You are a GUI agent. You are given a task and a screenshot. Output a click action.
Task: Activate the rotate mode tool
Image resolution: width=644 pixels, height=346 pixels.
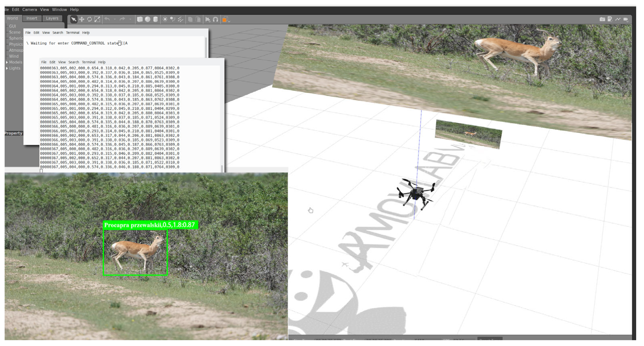point(90,19)
